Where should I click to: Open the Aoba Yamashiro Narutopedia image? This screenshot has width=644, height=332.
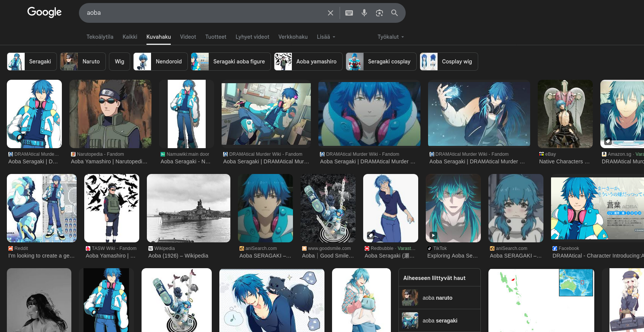coord(110,114)
